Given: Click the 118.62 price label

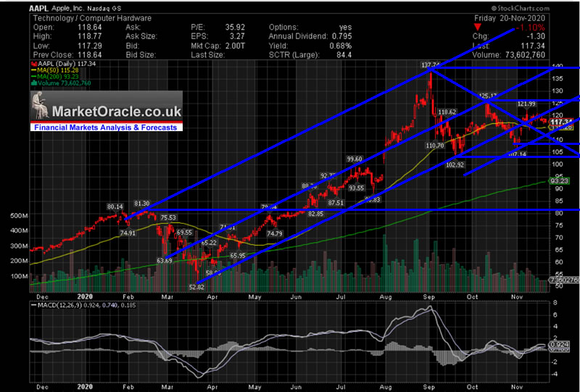Looking at the screenshot, I should [x=447, y=112].
